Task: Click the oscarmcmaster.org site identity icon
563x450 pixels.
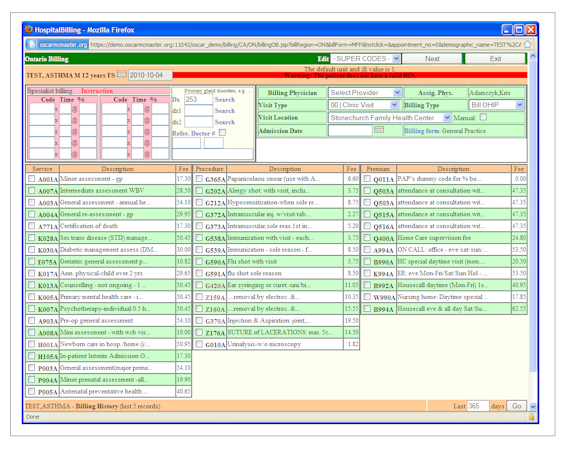Action: click(57, 45)
